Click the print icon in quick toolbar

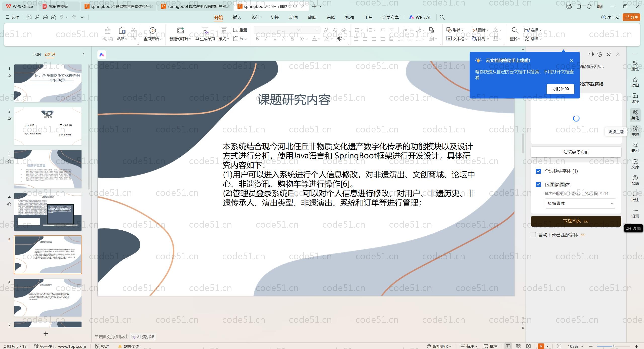point(45,17)
